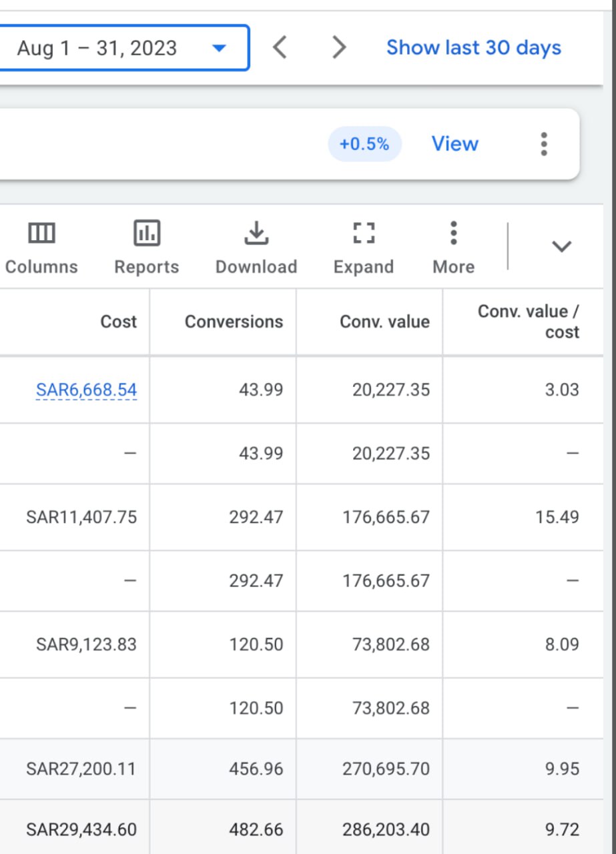Click the +0.5% badge
616x854 pixels.
point(364,144)
